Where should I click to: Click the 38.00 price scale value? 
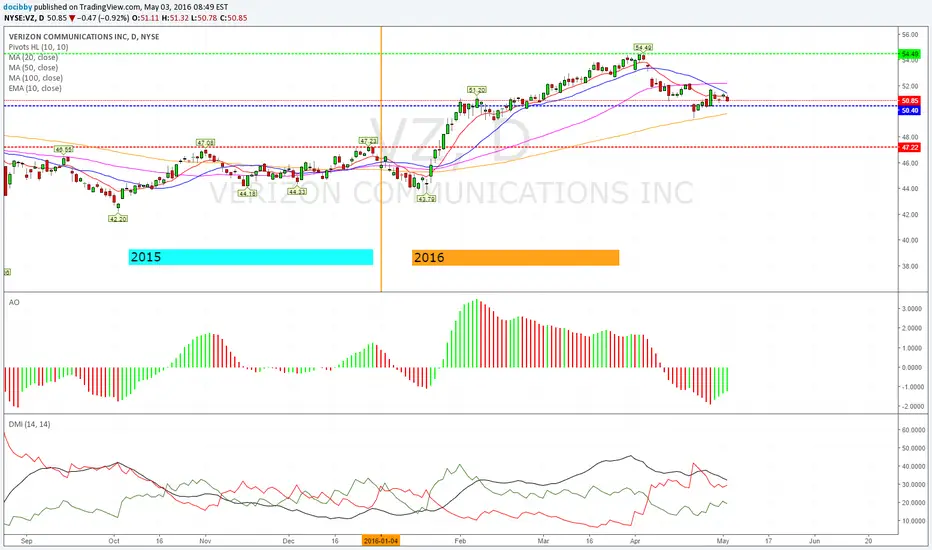pyautogui.click(x=910, y=266)
